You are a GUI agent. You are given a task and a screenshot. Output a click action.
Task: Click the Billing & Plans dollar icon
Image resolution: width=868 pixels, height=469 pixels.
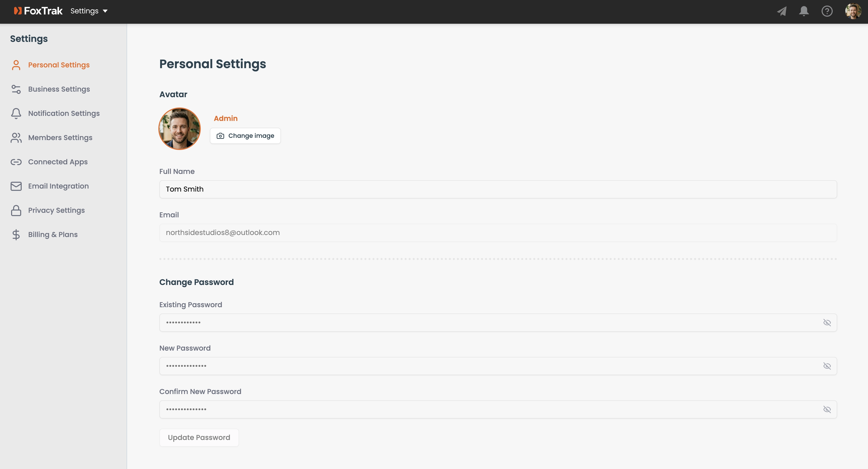16,235
